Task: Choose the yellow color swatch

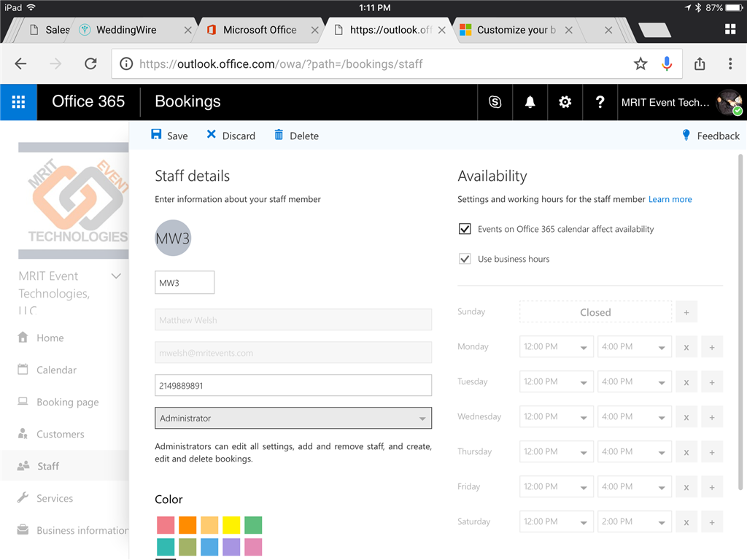Action: (231, 525)
